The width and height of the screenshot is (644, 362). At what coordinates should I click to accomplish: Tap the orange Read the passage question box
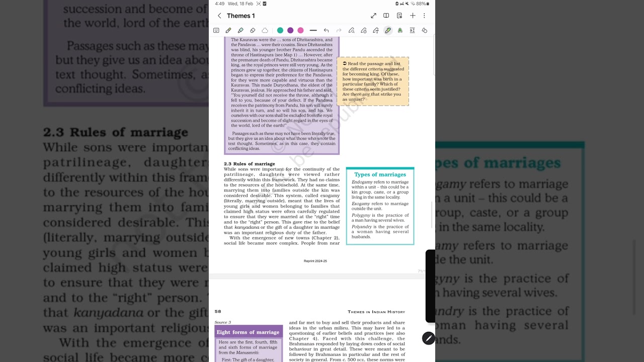point(373,81)
